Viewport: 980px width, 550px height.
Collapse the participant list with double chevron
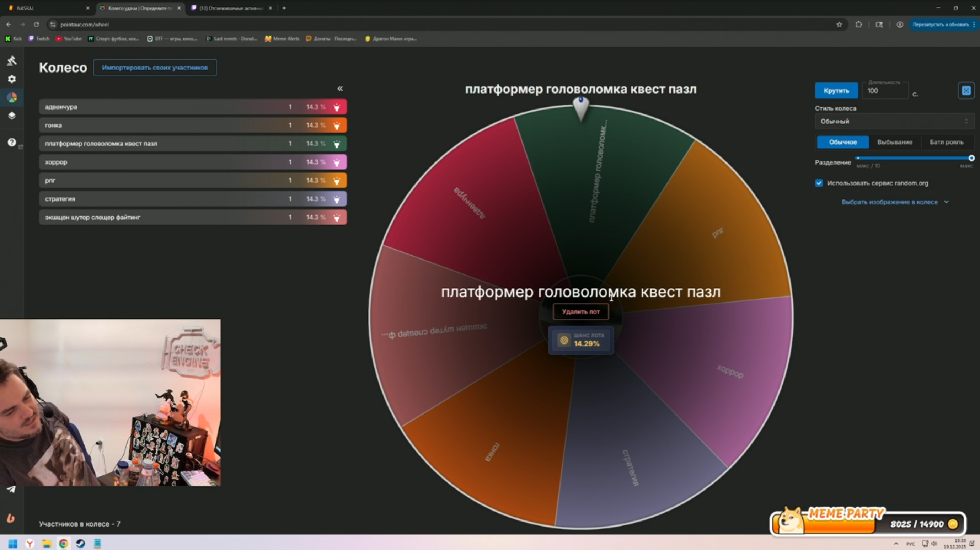(340, 89)
